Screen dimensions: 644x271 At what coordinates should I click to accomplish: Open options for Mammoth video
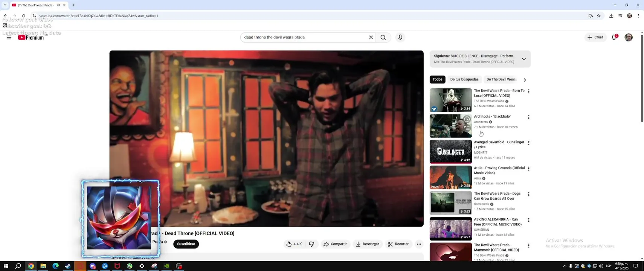tap(529, 246)
